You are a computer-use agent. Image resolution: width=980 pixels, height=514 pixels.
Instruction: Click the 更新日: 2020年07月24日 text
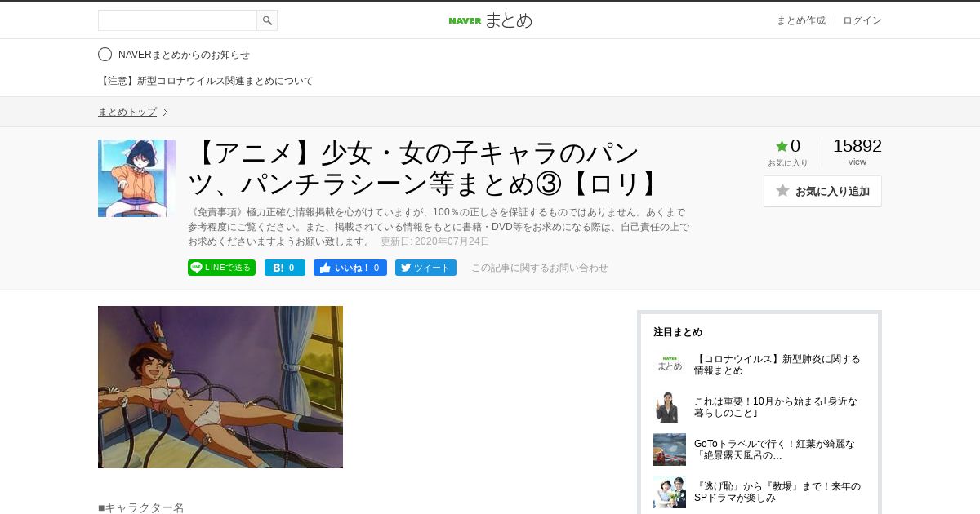click(435, 241)
